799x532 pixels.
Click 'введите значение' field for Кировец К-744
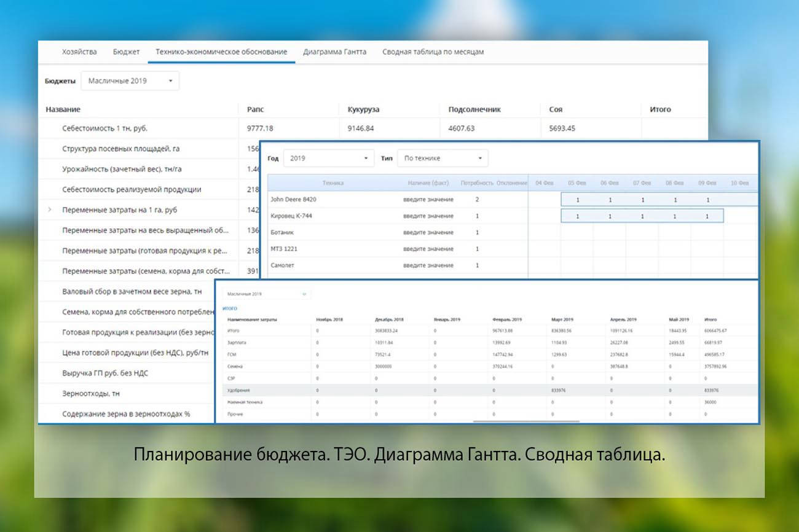428,216
